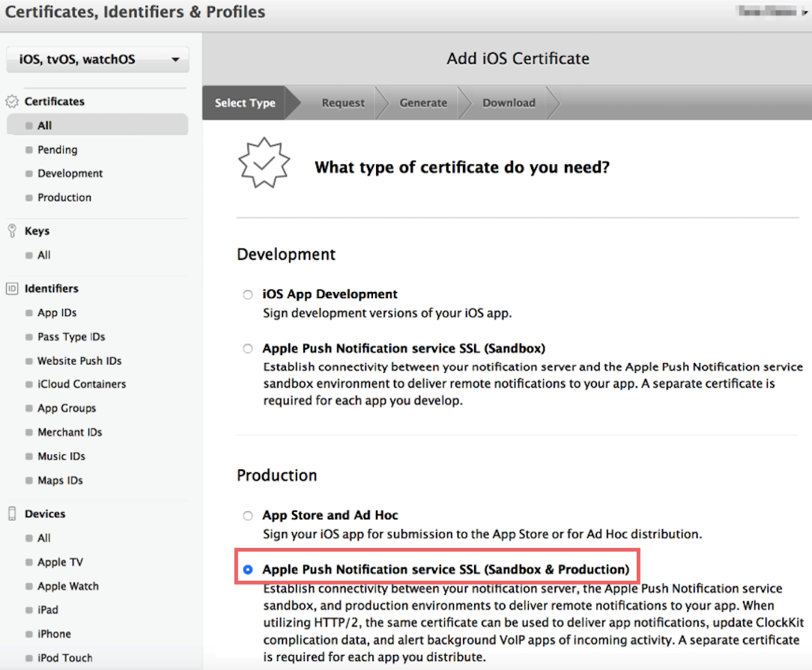Go to the Request step

click(x=343, y=103)
